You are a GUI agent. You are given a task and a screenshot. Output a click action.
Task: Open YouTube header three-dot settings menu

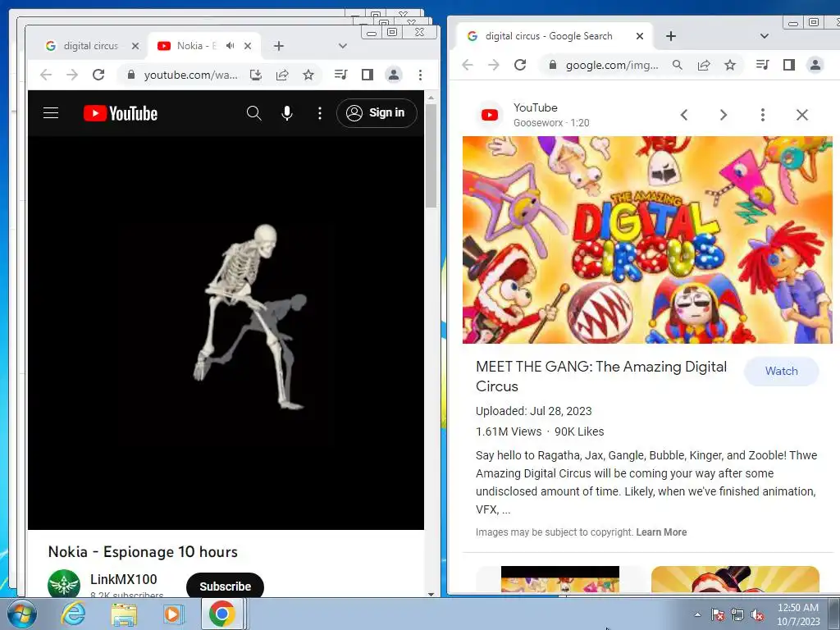[x=320, y=113]
